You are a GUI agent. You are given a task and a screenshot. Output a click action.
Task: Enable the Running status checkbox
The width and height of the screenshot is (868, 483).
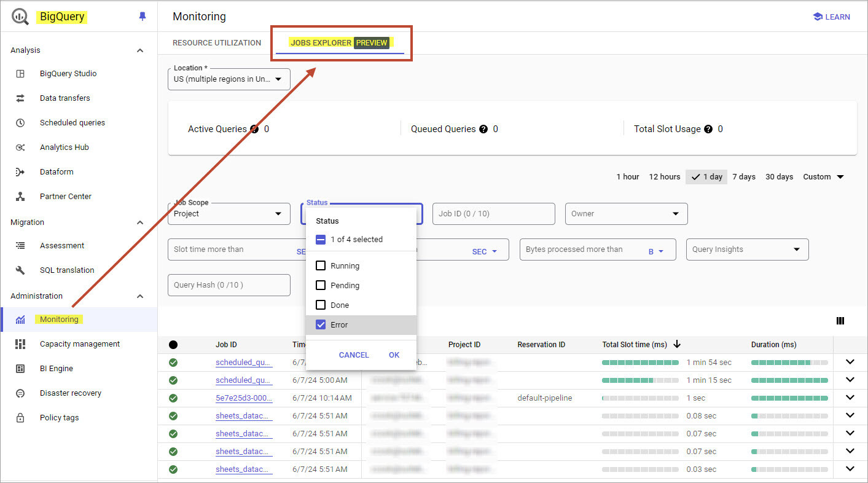point(320,265)
